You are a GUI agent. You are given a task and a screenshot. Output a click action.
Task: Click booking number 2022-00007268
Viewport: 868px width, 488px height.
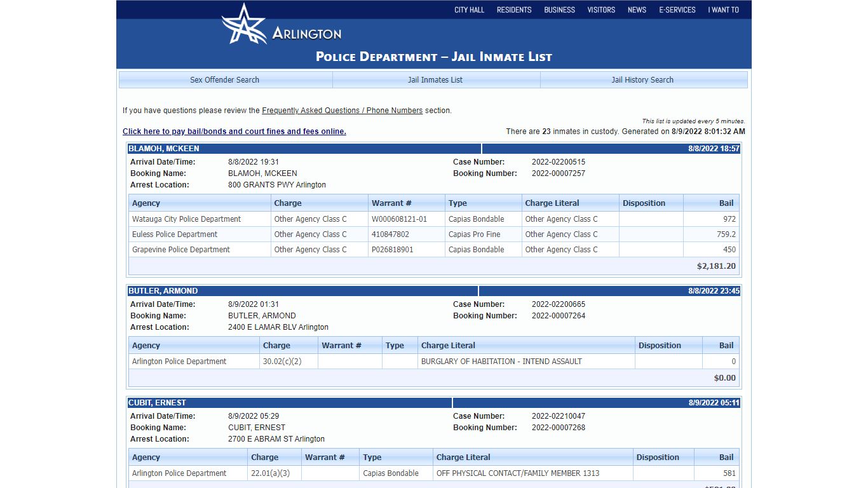click(559, 428)
